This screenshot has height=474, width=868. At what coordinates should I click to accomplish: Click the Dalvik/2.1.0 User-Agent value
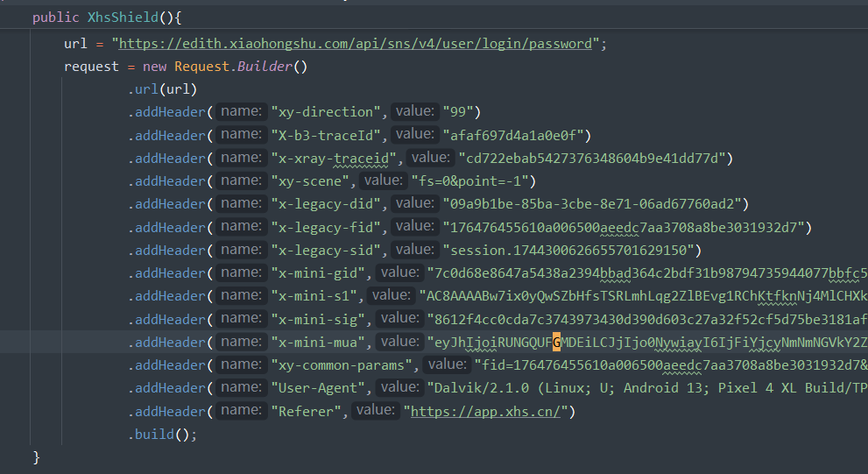tap(647, 387)
